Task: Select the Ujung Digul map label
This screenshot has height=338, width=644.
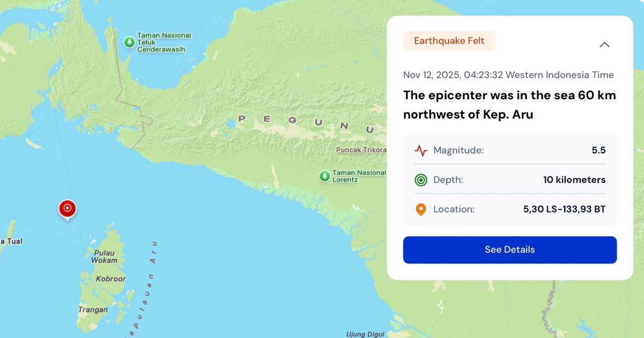Action: click(x=364, y=333)
